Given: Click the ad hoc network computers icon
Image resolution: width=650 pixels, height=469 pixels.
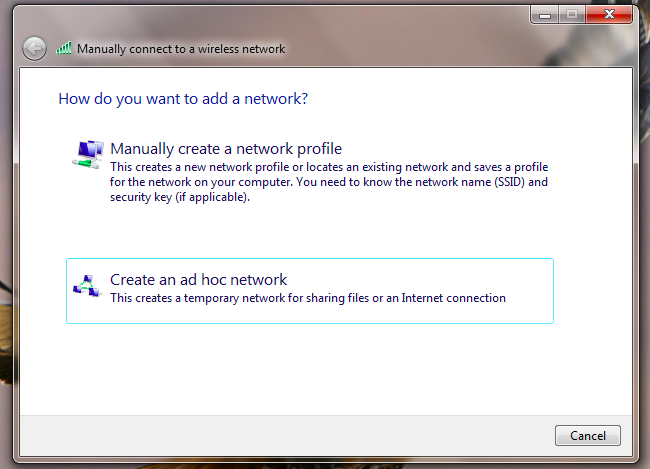Looking at the screenshot, I should [x=87, y=286].
